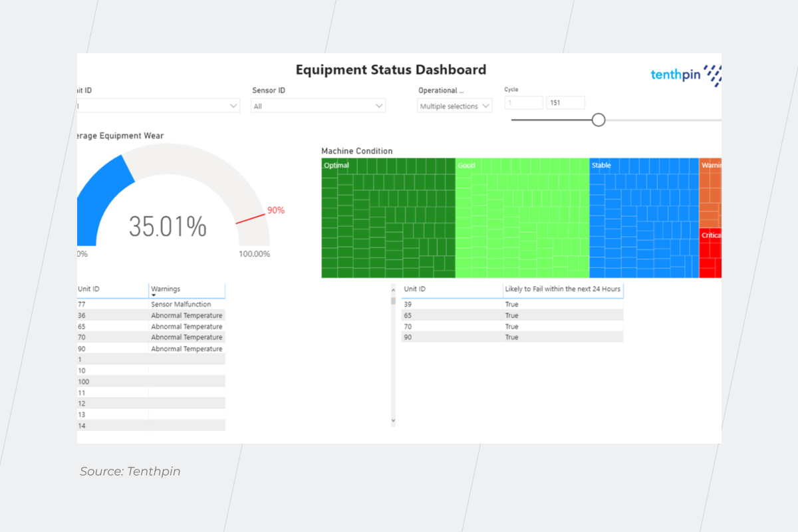Click the sort arrow under Warnings header
The height and width of the screenshot is (532, 798).
coord(154,295)
